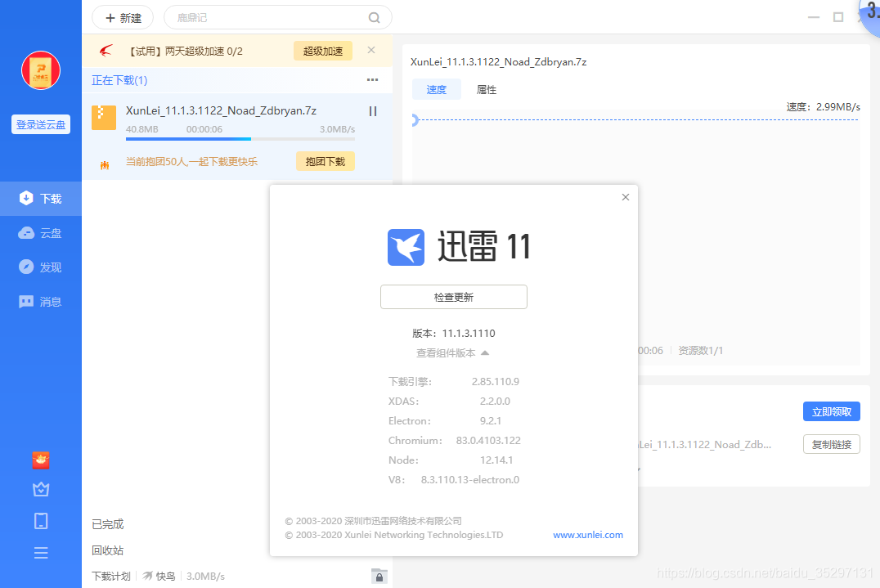
Task: Open the hamburger main menu icon
Action: (41, 553)
